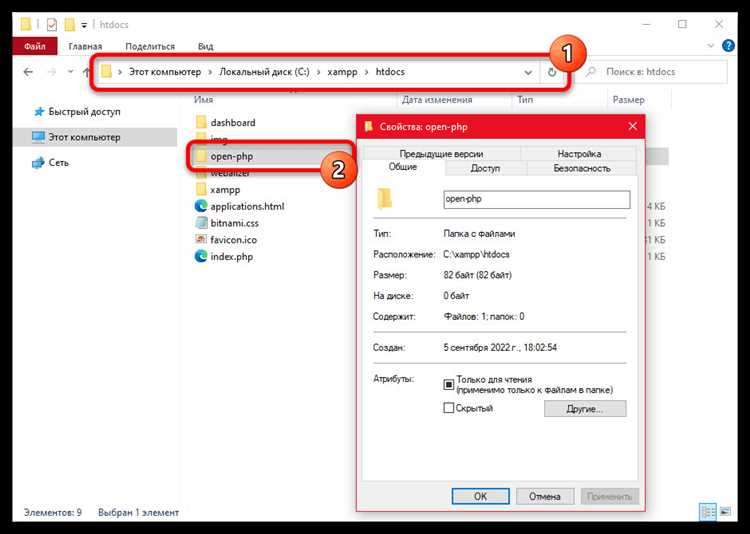Maximize the htdocs Explorer window
Viewport: 750px width, 534px height.
(x=682, y=24)
